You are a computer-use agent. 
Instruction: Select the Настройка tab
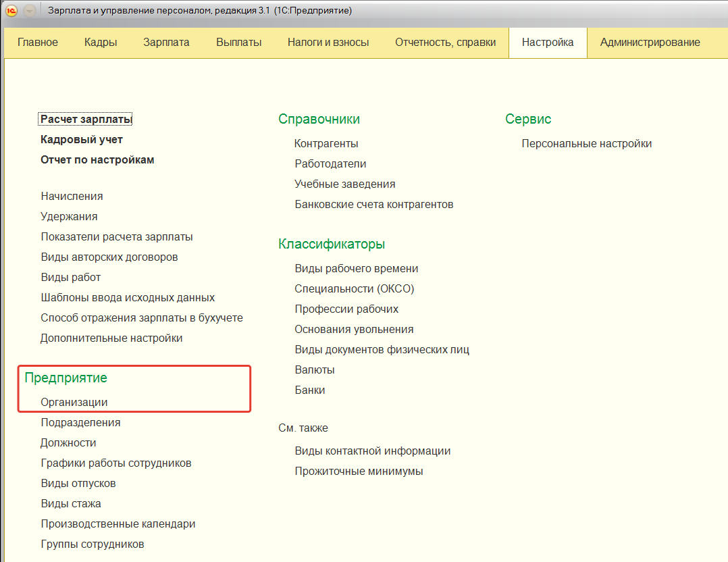[x=548, y=43]
